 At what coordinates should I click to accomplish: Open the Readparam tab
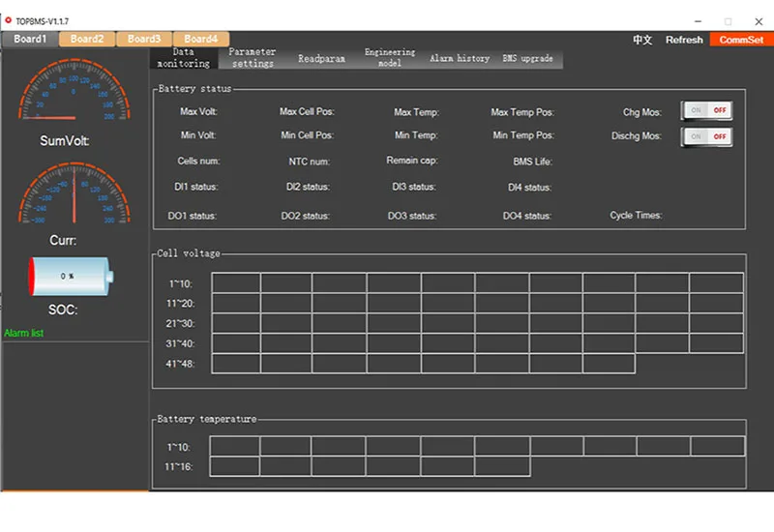tap(321, 59)
